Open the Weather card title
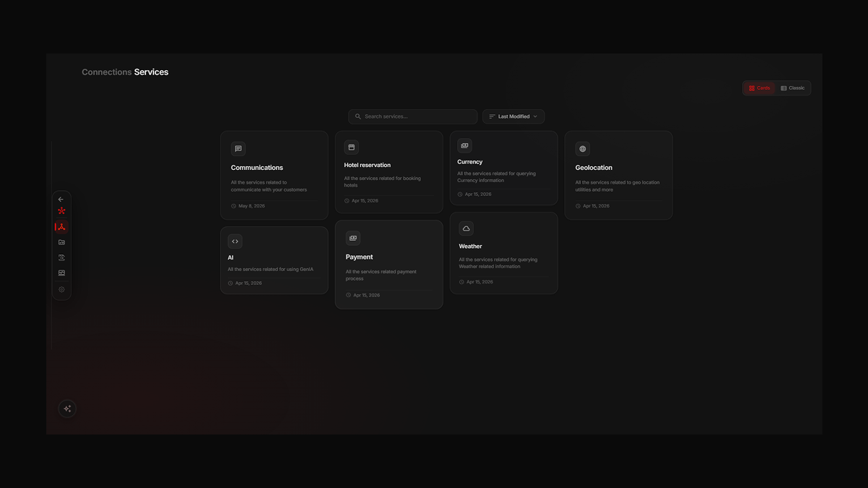The width and height of the screenshot is (868, 488). [x=470, y=247]
